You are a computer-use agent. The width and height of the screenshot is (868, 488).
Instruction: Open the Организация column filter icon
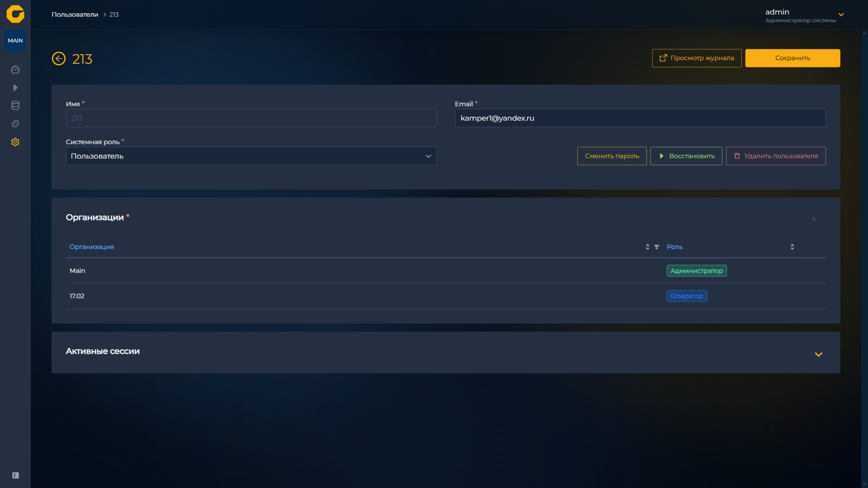tap(657, 247)
